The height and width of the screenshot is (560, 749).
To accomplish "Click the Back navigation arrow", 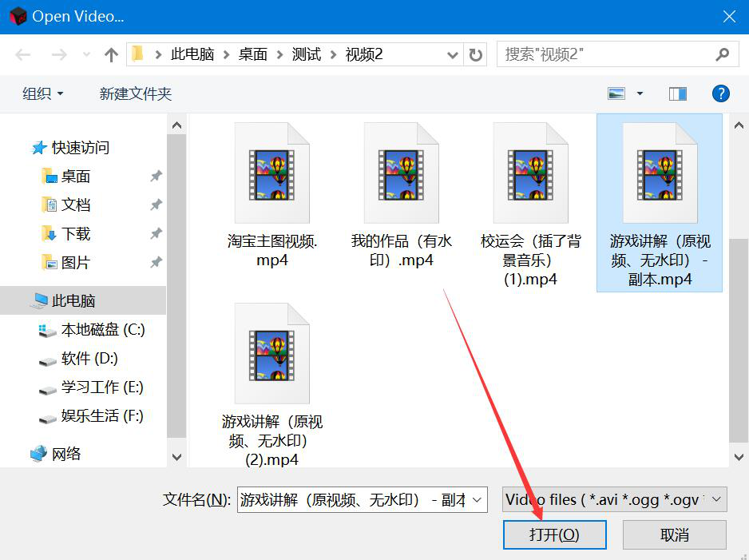I will coord(23,54).
